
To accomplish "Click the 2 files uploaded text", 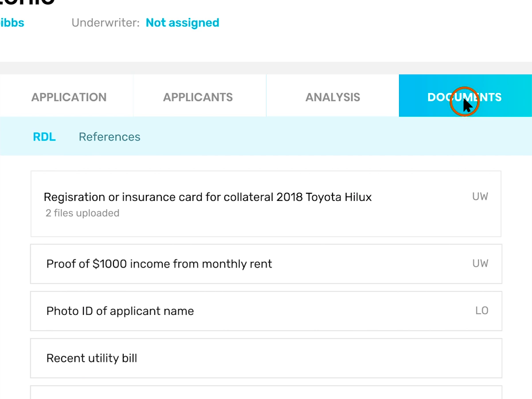I will (82, 213).
